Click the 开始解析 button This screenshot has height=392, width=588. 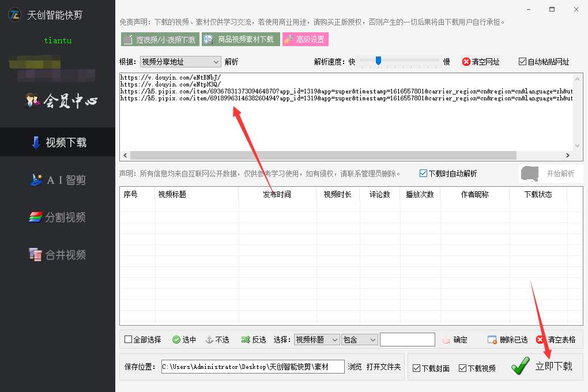(551, 174)
